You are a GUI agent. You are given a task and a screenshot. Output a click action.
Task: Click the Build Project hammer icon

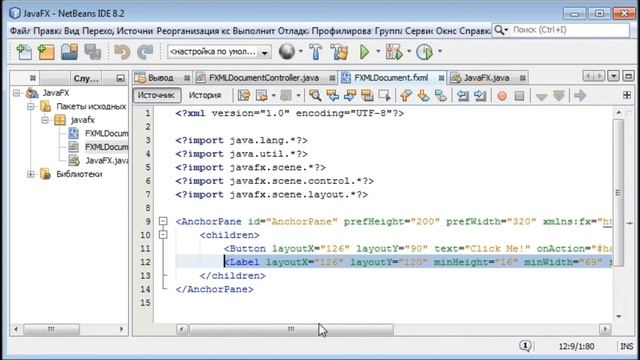pos(316,52)
